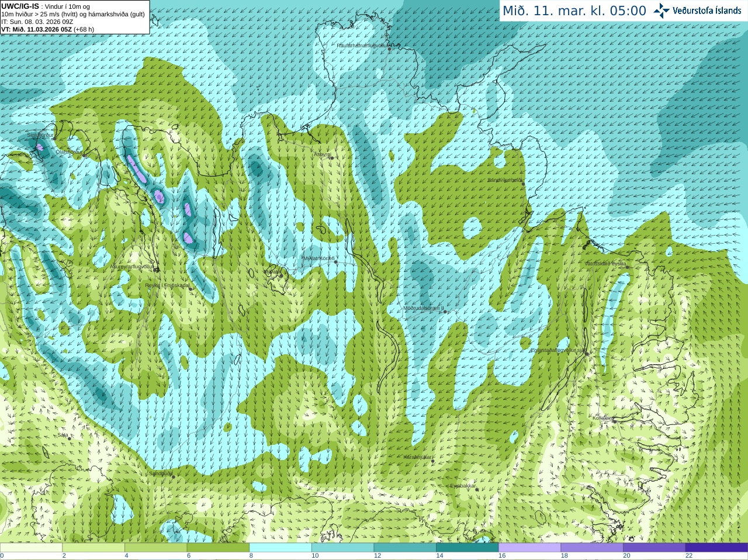Click the Reykir í Fnjóskadal station label
This screenshot has height=560, width=748.
[167, 286]
